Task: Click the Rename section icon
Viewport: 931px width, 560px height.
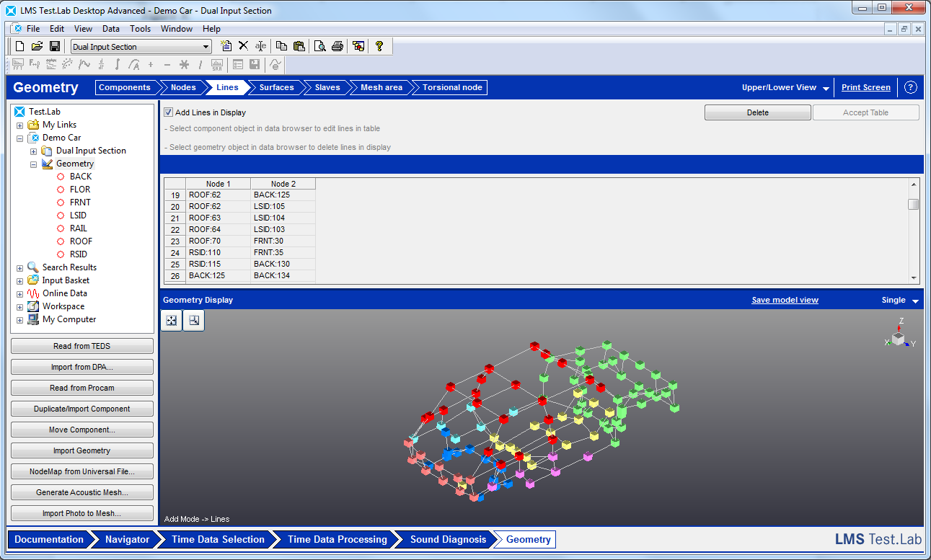Action: click(x=260, y=46)
